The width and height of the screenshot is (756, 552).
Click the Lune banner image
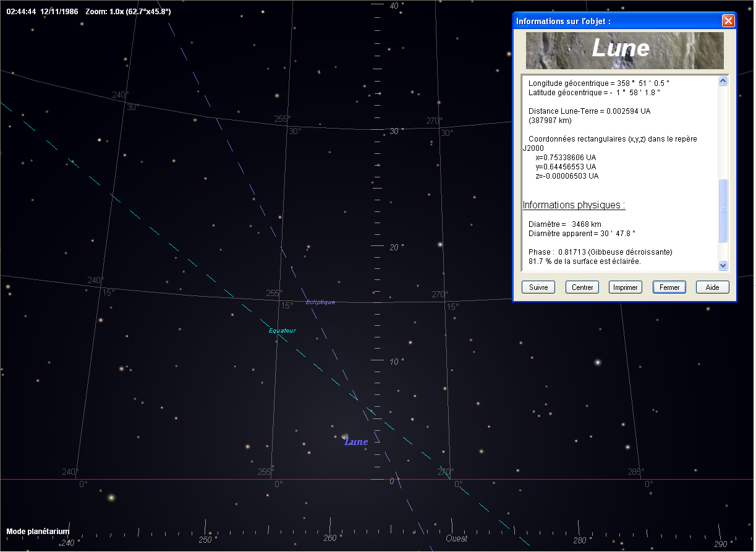(624, 51)
